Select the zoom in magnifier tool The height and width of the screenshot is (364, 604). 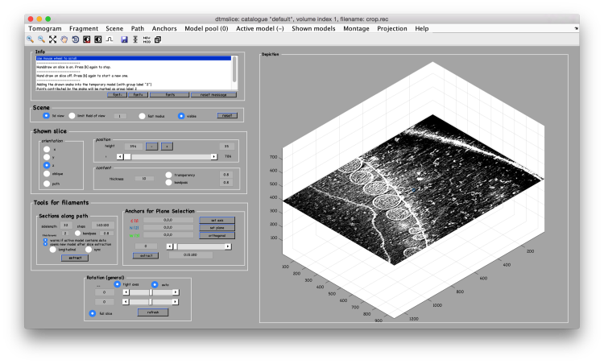30,39
